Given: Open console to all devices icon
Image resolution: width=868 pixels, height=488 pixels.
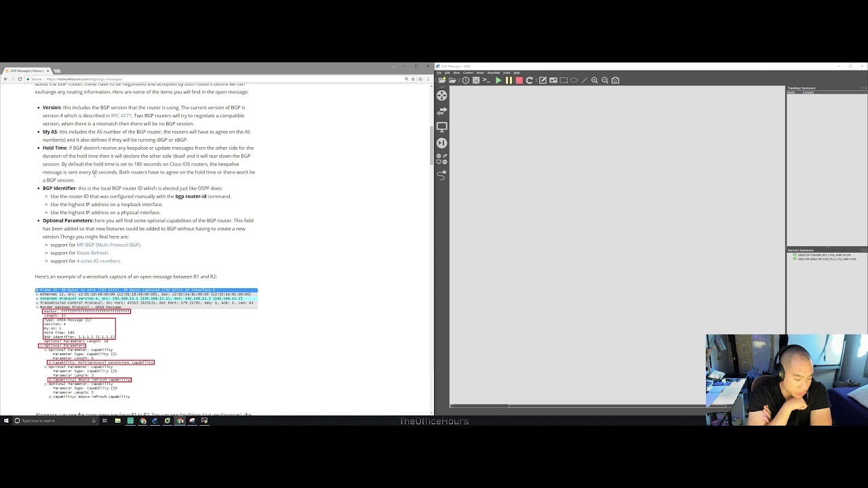Looking at the screenshot, I should [x=486, y=80].
